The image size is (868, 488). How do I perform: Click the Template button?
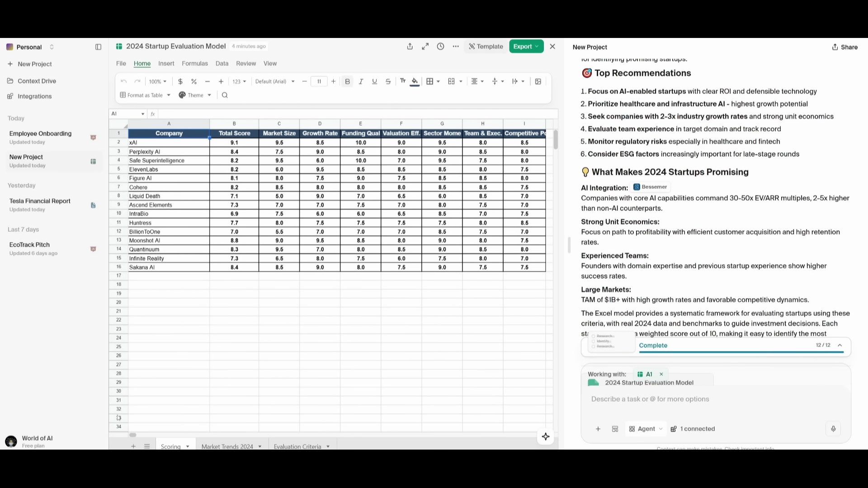(x=486, y=47)
